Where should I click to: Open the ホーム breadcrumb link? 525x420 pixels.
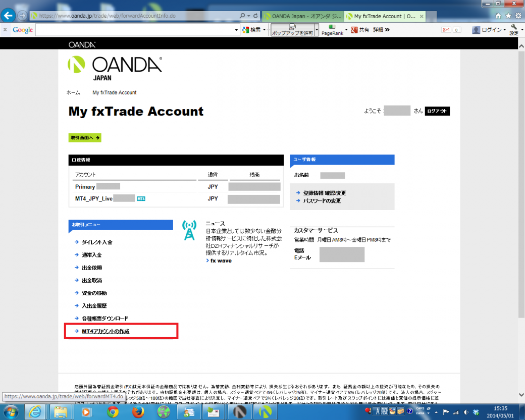[x=73, y=92]
